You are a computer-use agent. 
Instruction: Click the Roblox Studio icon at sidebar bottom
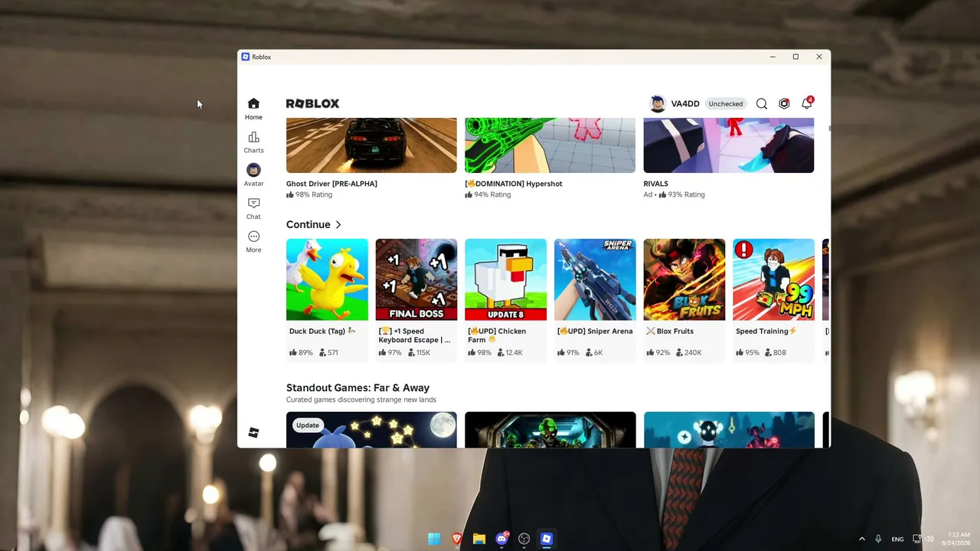pos(253,432)
